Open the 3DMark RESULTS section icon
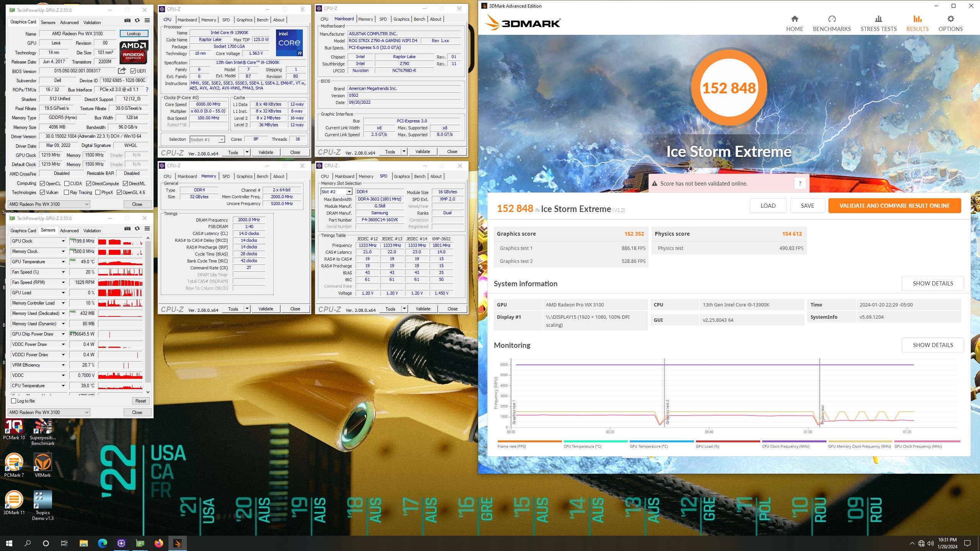This screenshot has width=980, height=551. click(x=917, y=19)
